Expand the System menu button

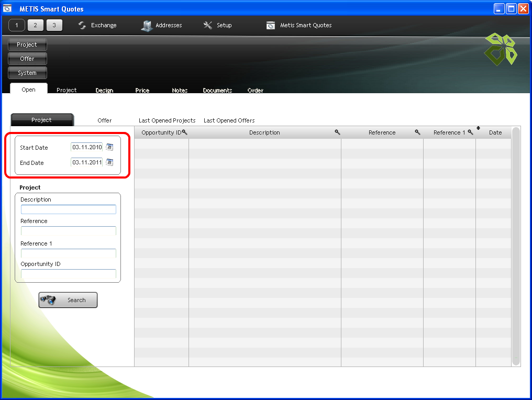pyautogui.click(x=27, y=73)
